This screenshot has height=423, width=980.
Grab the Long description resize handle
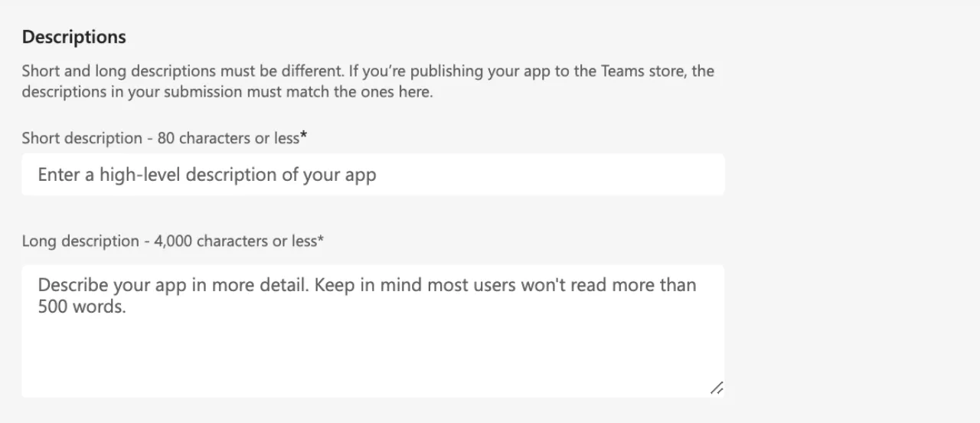coord(716,389)
